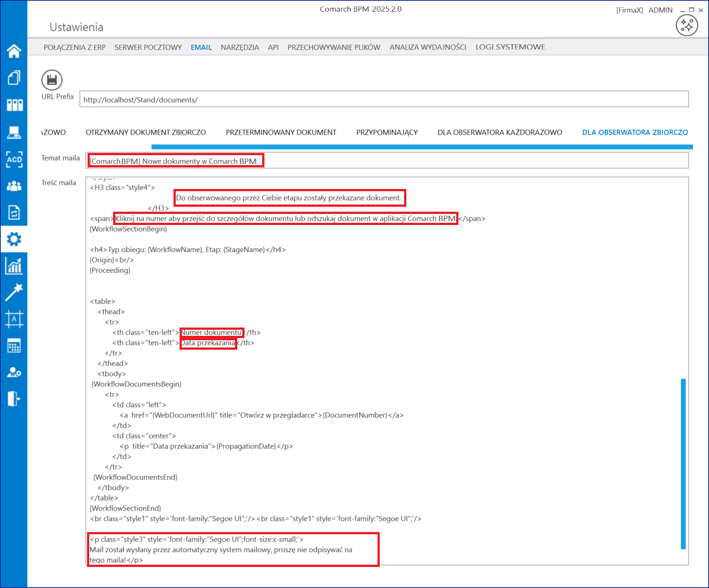The image size is (709, 588).
Task: Click the 'Numer dokumentu' header text
Action: click(x=212, y=333)
